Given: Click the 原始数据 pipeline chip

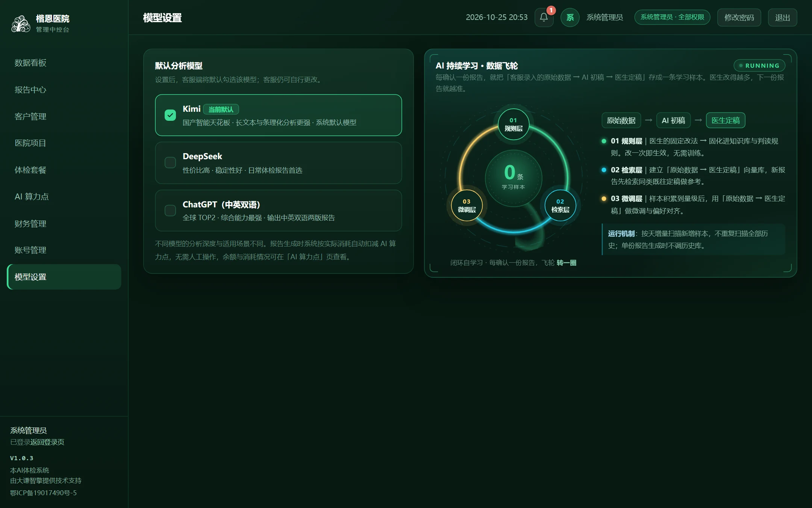Looking at the screenshot, I should (x=621, y=120).
